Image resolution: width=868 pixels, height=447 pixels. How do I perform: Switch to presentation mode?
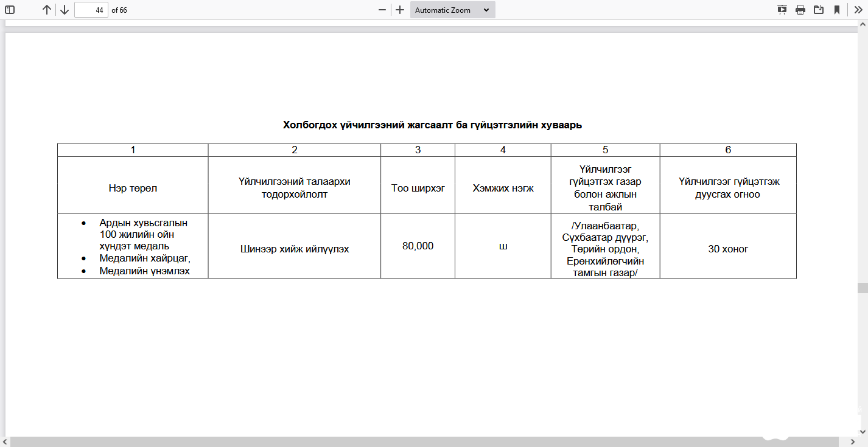tap(782, 10)
